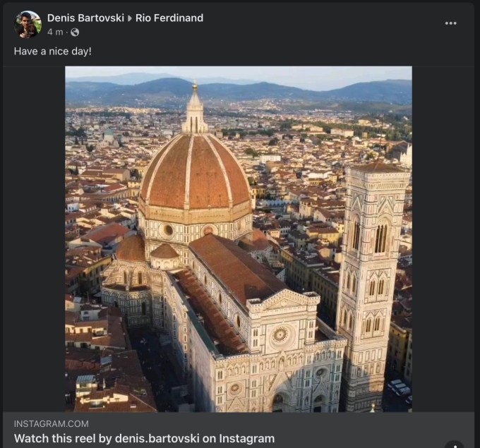
Task: Click the "Have a nice day!" text
Action: pos(52,52)
